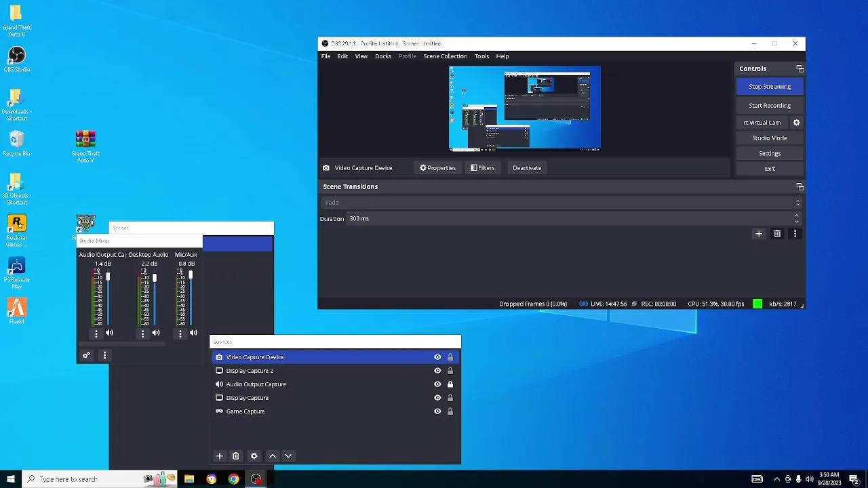Move source down with down arrow

coord(288,456)
